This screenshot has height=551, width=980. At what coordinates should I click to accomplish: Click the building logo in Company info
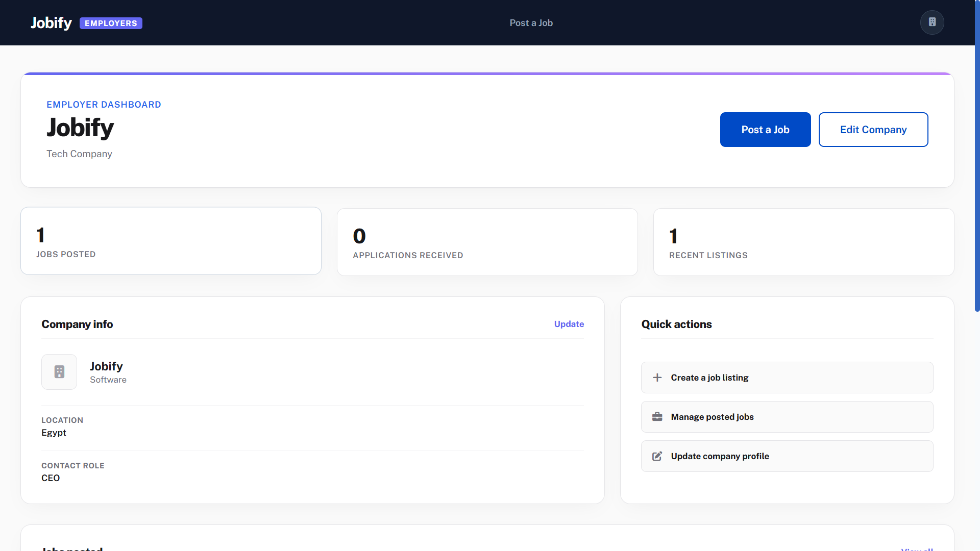click(59, 372)
